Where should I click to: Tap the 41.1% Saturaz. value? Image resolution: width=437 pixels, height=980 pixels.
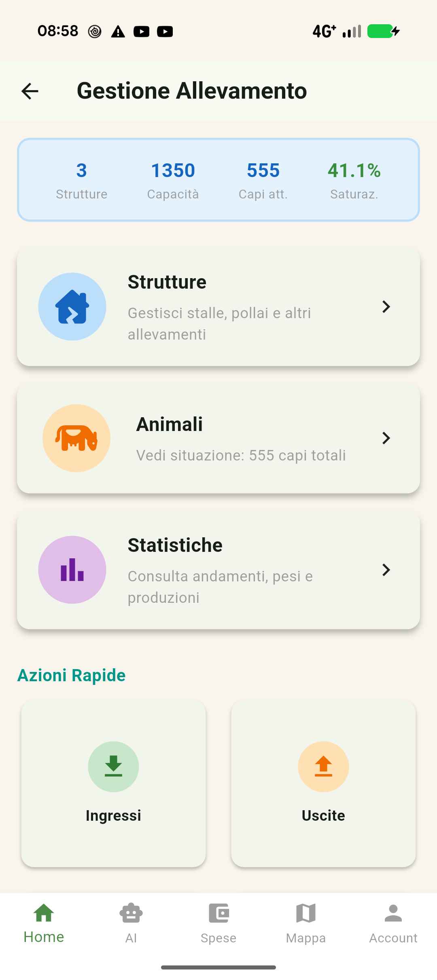point(354,171)
